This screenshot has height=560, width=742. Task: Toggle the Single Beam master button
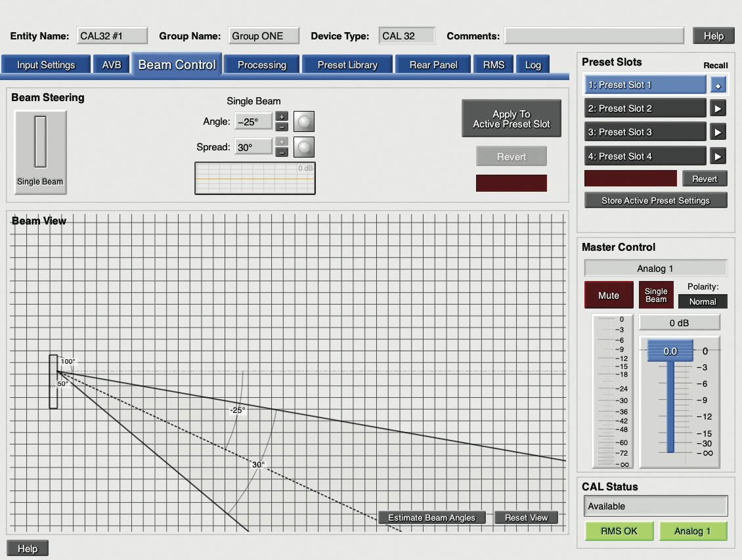tap(656, 295)
